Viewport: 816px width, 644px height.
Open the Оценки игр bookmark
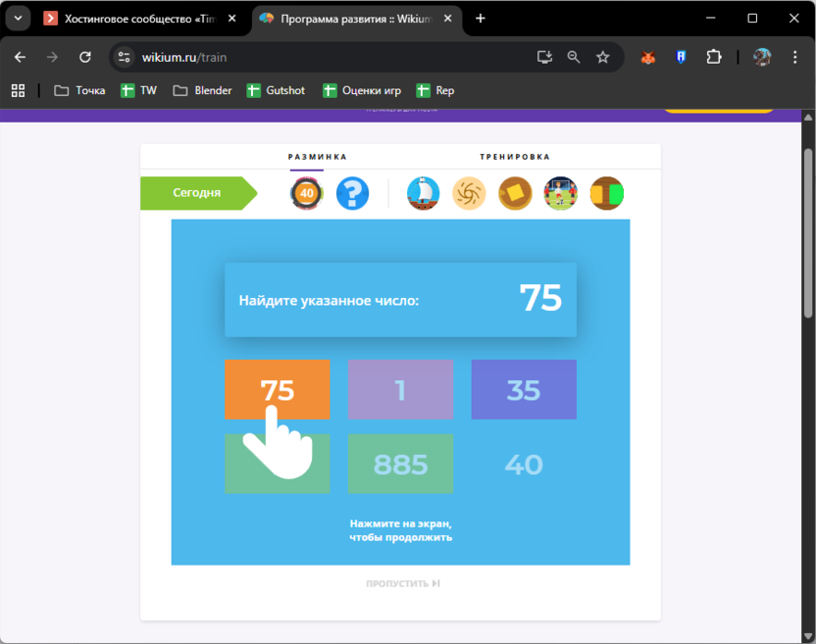[362, 90]
